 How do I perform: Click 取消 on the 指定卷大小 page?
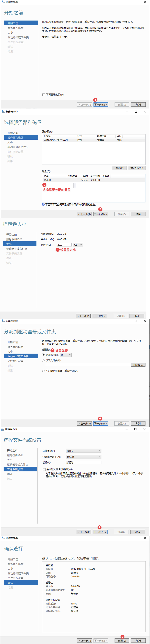coord(137,316)
